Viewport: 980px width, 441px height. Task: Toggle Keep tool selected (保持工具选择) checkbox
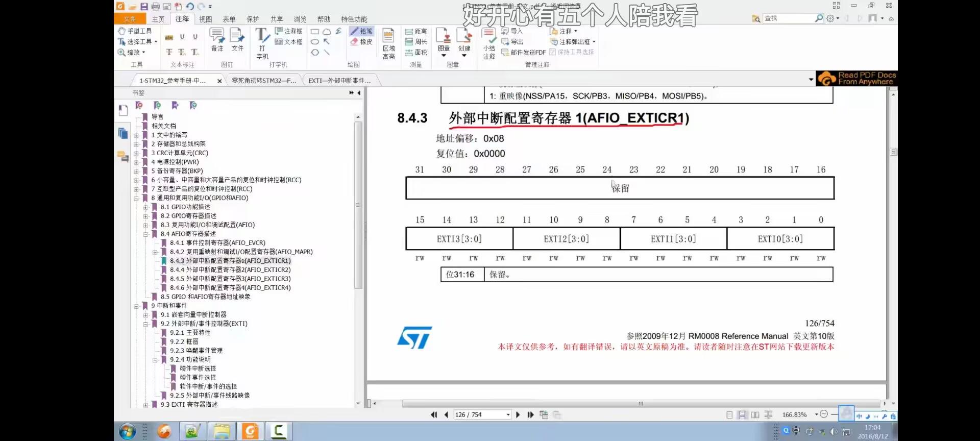click(x=572, y=52)
